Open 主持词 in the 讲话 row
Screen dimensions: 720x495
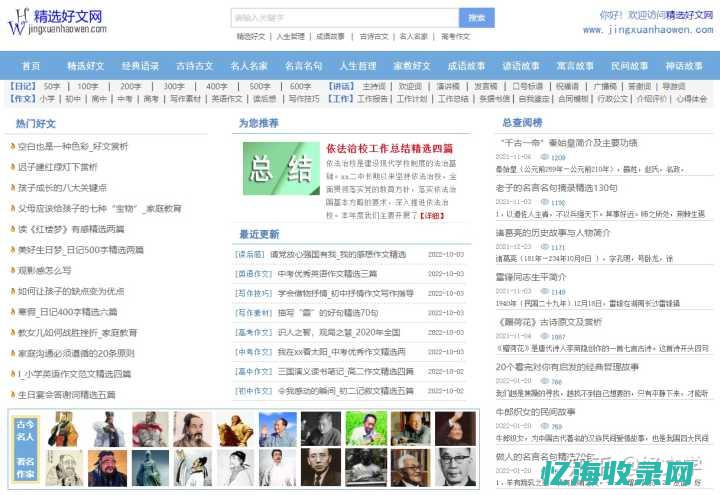374,86
